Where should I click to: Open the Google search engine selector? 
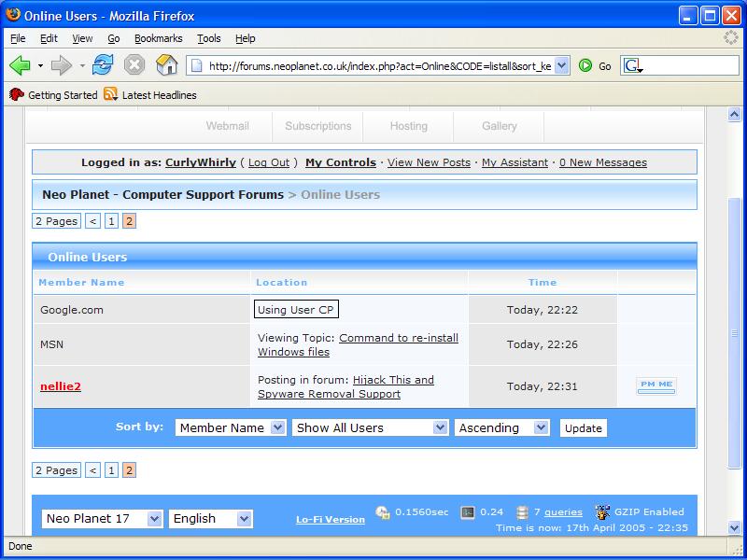tap(634, 66)
